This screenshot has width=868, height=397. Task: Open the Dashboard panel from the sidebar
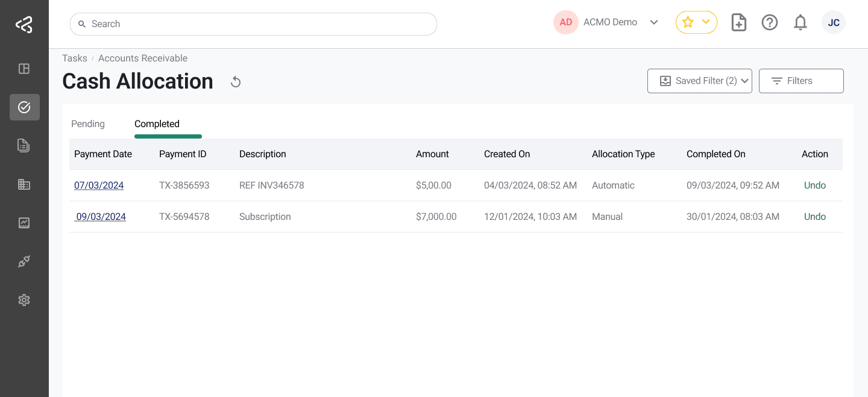click(24, 69)
